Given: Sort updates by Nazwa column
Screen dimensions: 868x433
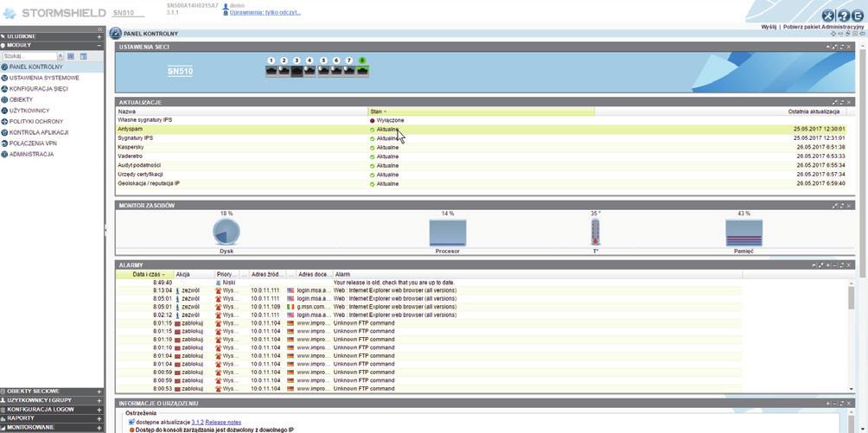Looking at the screenshot, I should click(x=242, y=111).
